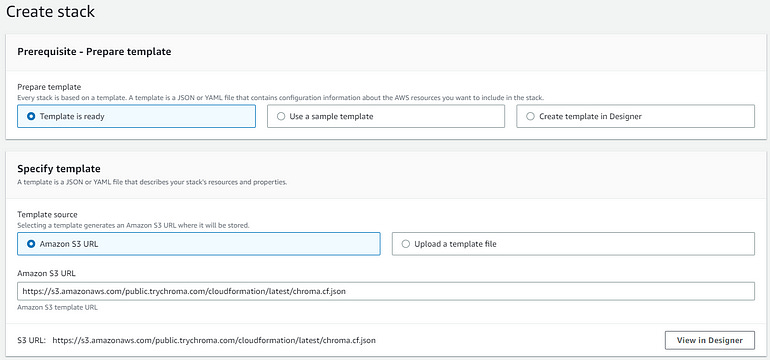Click the description about AWS resources in the stack
Image resolution: width=770 pixels, height=360 pixels.
coord(280,98)
